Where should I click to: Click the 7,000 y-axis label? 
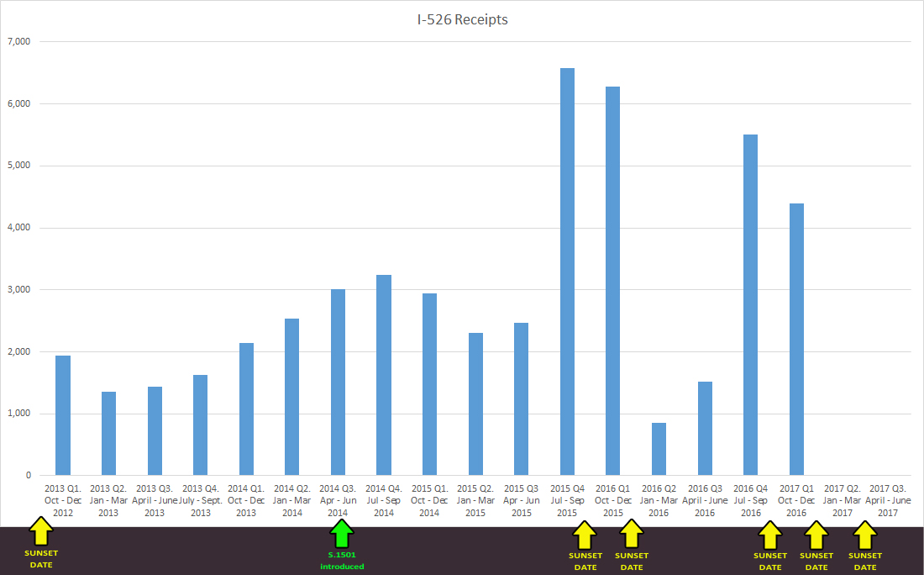point(18,41)
